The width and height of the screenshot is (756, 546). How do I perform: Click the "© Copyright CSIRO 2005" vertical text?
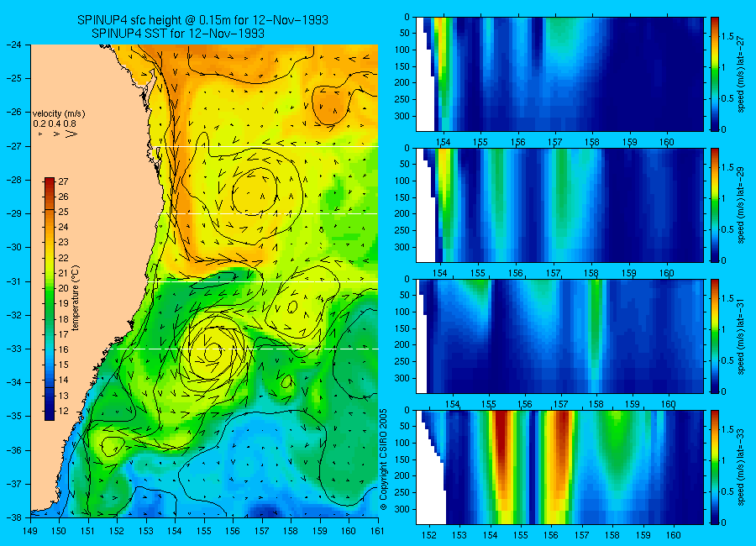[x=384, y=459]
